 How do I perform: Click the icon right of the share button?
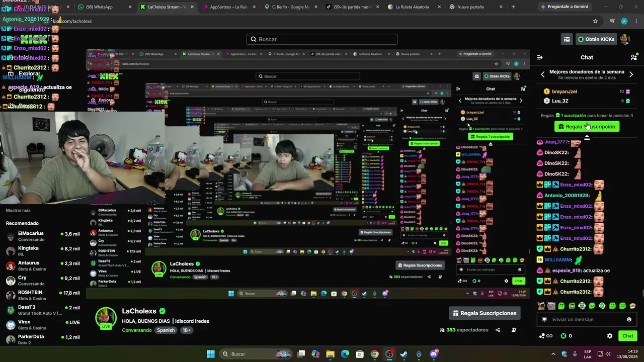click(x=514, y=330)
